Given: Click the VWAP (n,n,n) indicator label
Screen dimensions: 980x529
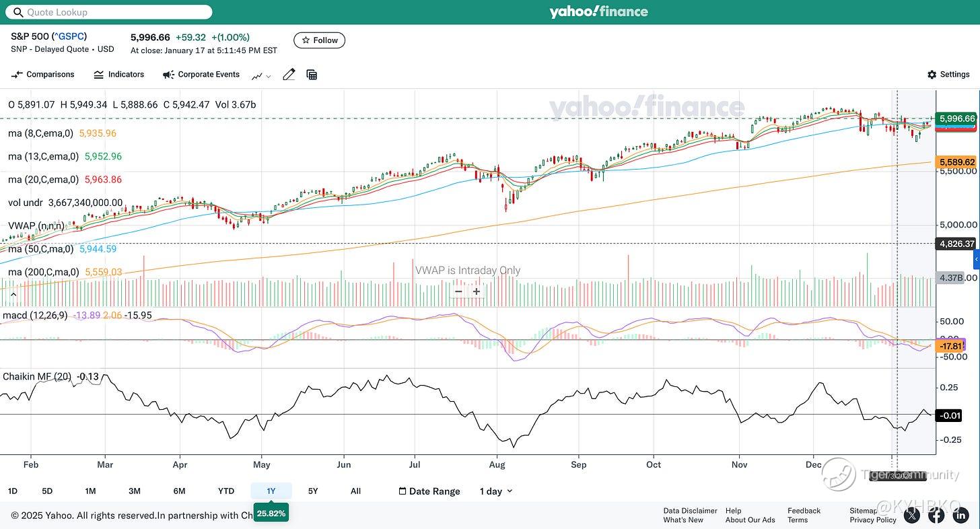Looking at the screenshot, I should point(36,226).
